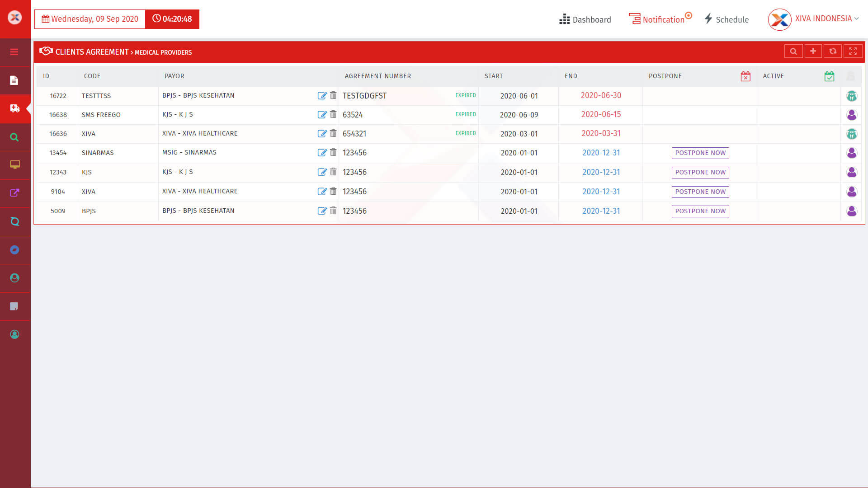Click the date Wednesday, 09 Sep 2020
The image size is (868, 488).
click(90, 19)
